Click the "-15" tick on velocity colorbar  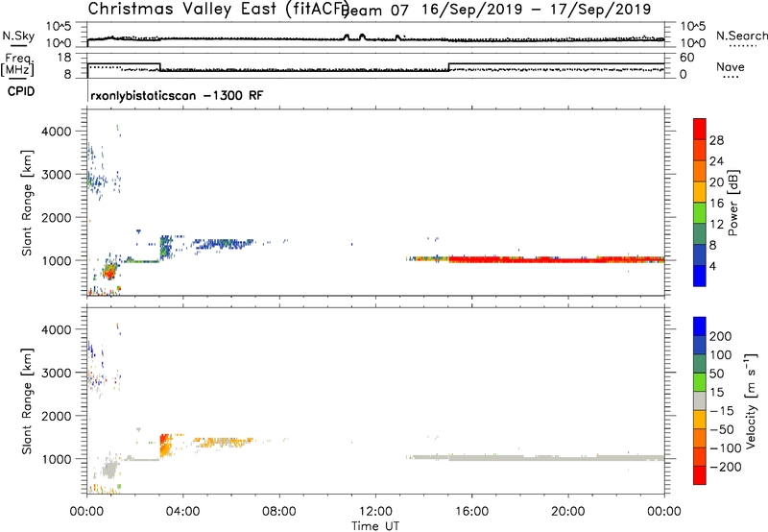[722, 410]
